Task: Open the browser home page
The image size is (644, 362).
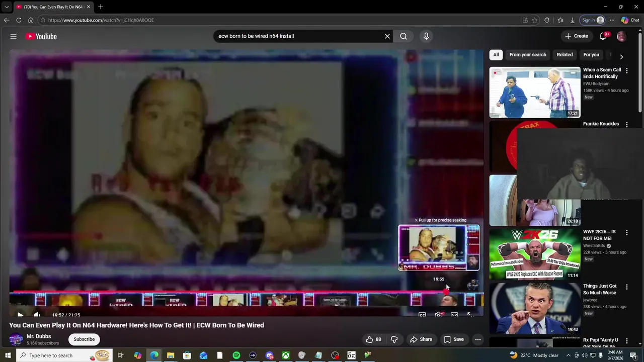Action: pyautogui.click(x=31, y=20)
